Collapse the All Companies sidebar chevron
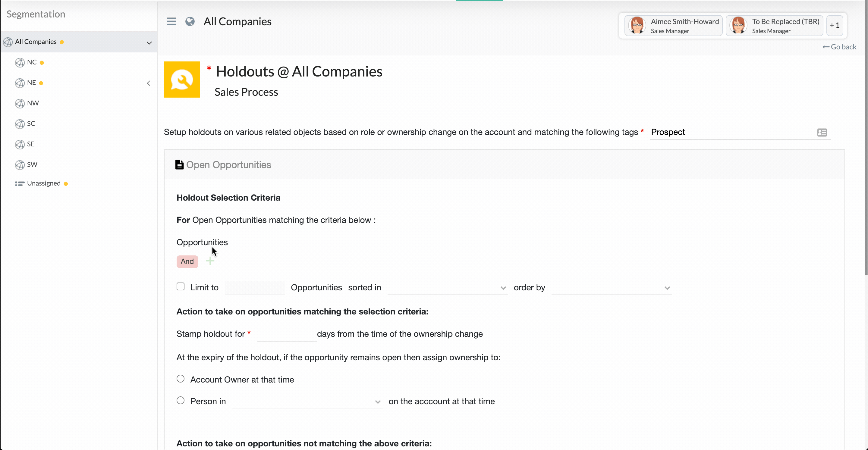 [x=149, y=43]
